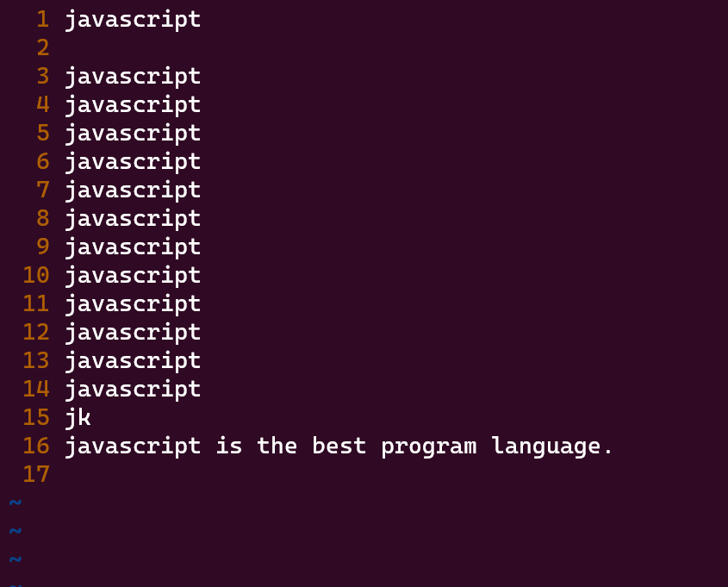Click the first tilde below line 17
728x587 pixels.
point(15,503)
